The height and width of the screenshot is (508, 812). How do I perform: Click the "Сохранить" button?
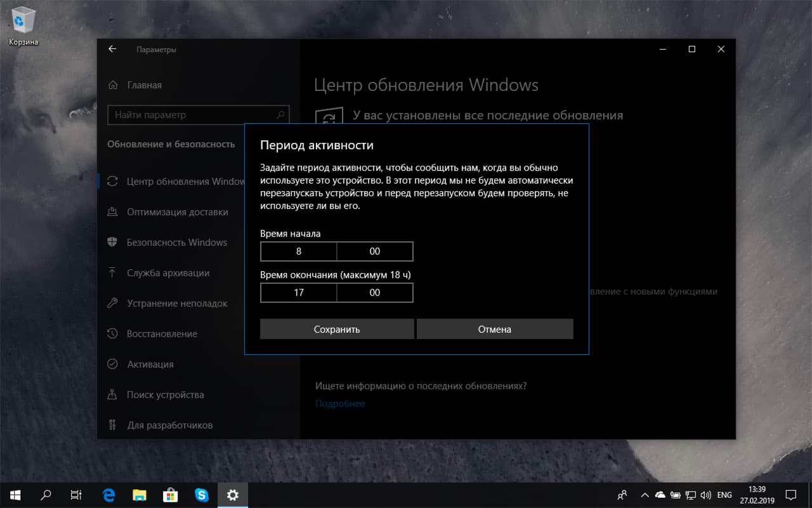pyautogui.click(x=337, y=329)
